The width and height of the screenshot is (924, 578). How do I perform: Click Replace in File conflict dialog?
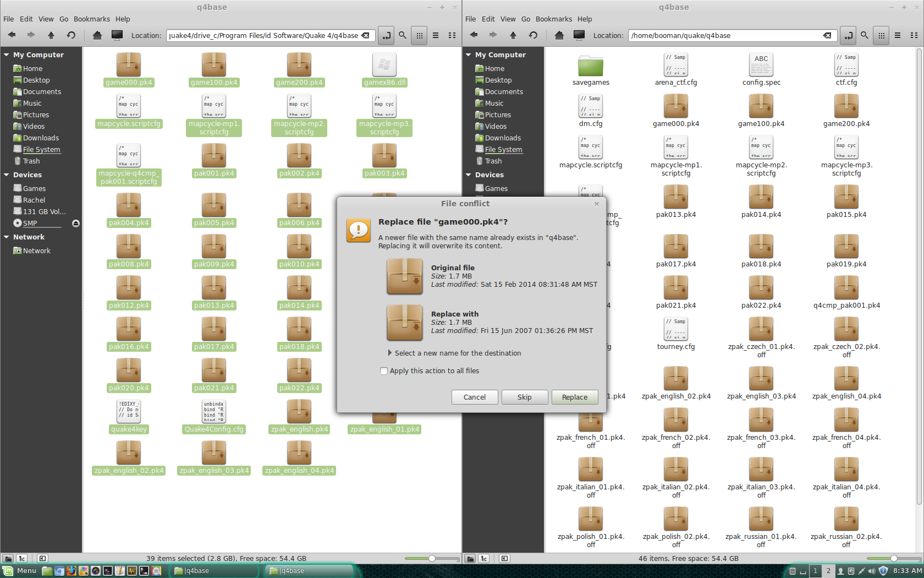pos(575,397)
